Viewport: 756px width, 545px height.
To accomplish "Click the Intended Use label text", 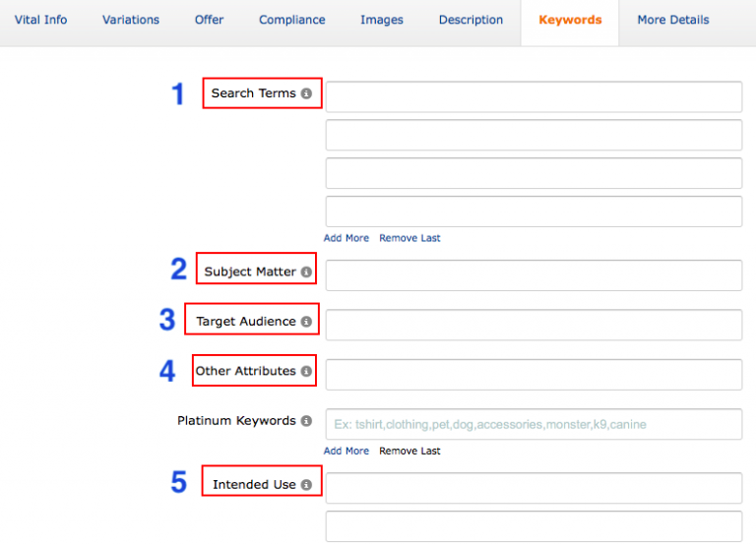I will tap(255, 484).
